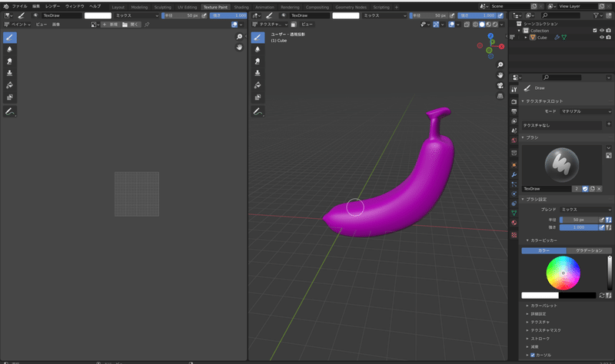Add a new workspace with plus tab
The height and width of the screenshot is (364, 615).
[397, 7]
